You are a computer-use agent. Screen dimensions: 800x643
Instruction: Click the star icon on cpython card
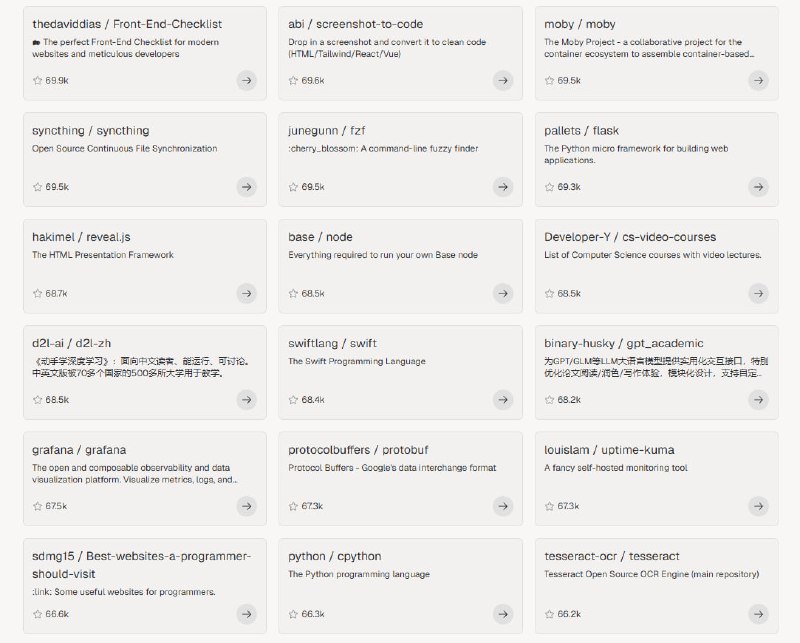[x=294, y=613]
